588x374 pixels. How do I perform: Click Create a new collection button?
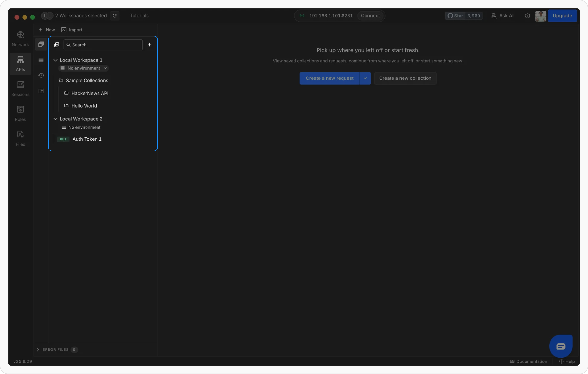(x=405, y=78)
